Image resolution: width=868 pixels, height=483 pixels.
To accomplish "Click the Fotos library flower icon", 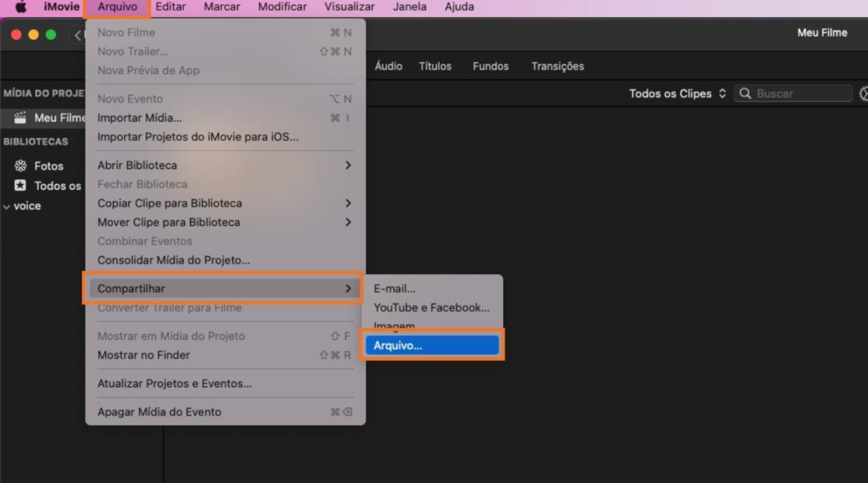I will pos(20,166).
